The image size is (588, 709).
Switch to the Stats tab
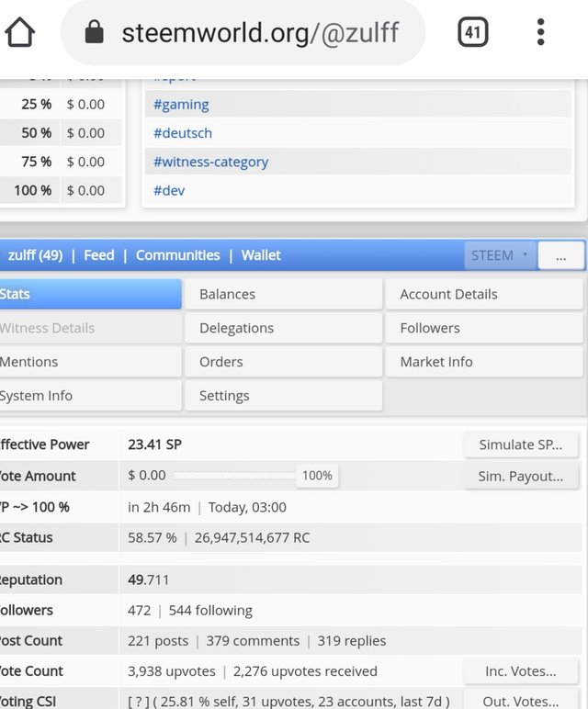[90, 294]
